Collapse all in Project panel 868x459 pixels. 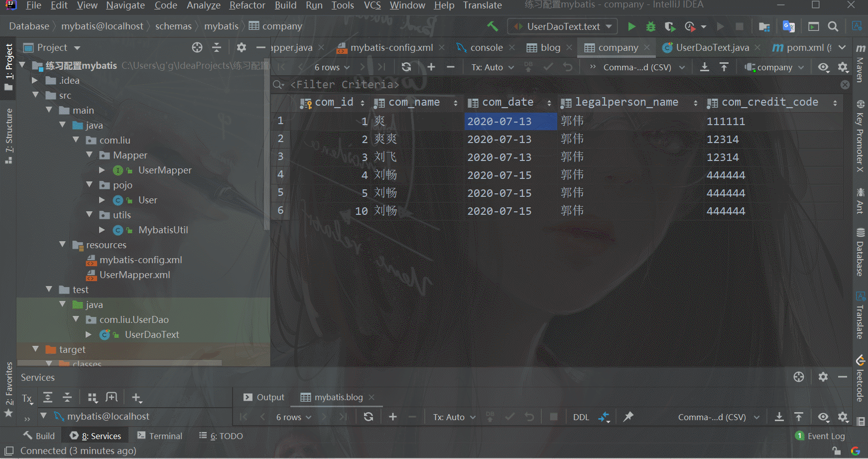(217, 47)
